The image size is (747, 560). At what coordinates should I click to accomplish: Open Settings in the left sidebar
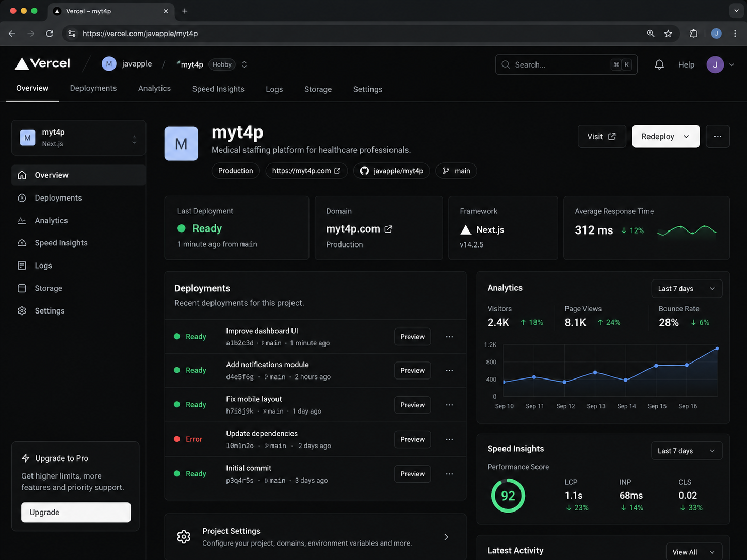[x=78, y=311]
